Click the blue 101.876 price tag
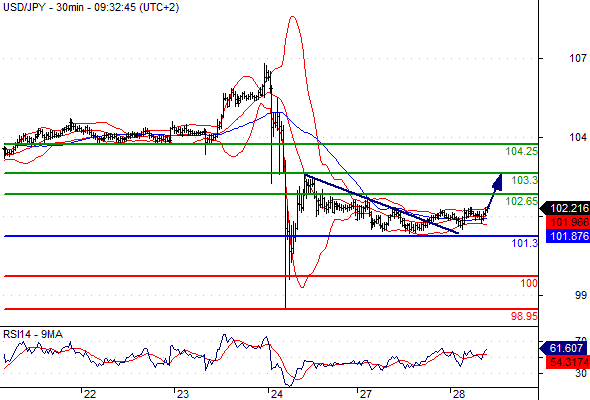Viewport: 590px width, 400px height. (x=568, y=236)
